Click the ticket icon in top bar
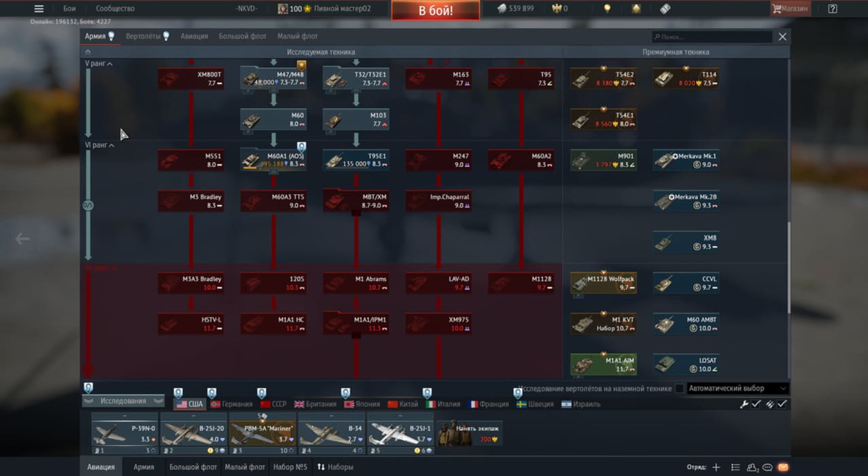This screenshot has width=868, height=476. (x=665, y=9)
